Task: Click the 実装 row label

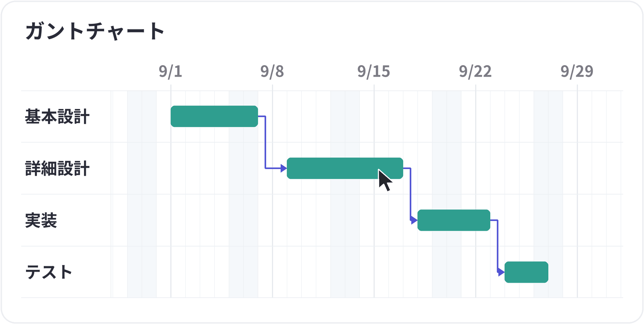Action: pyautogui.click(x=41, y=221)
